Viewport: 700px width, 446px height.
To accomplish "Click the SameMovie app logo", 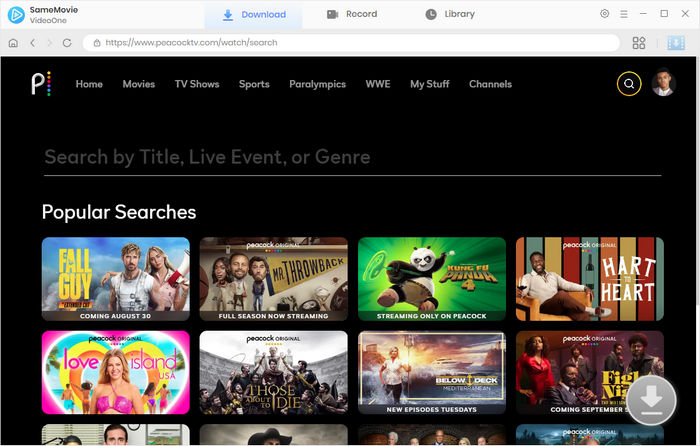I will (16, 15).
